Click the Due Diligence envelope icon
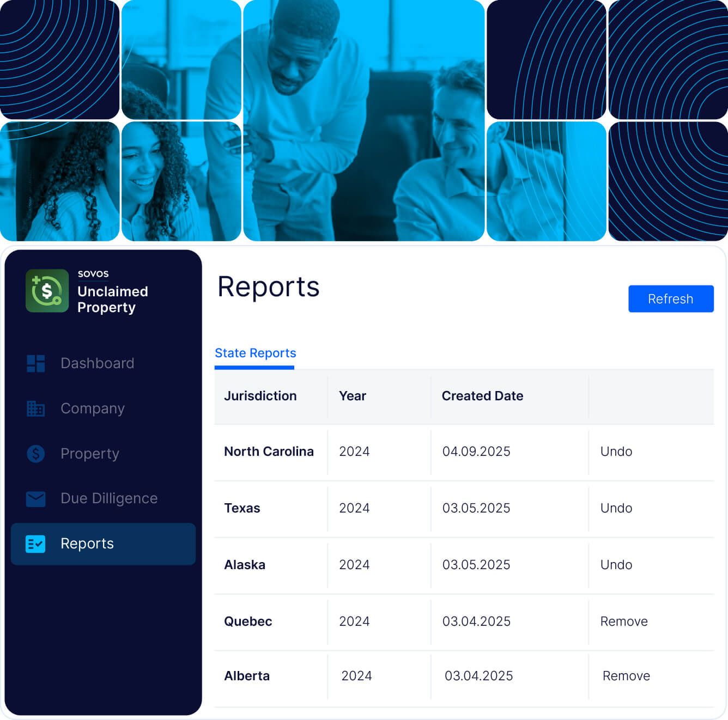This screenshot has height=720, width=728. 36,498
